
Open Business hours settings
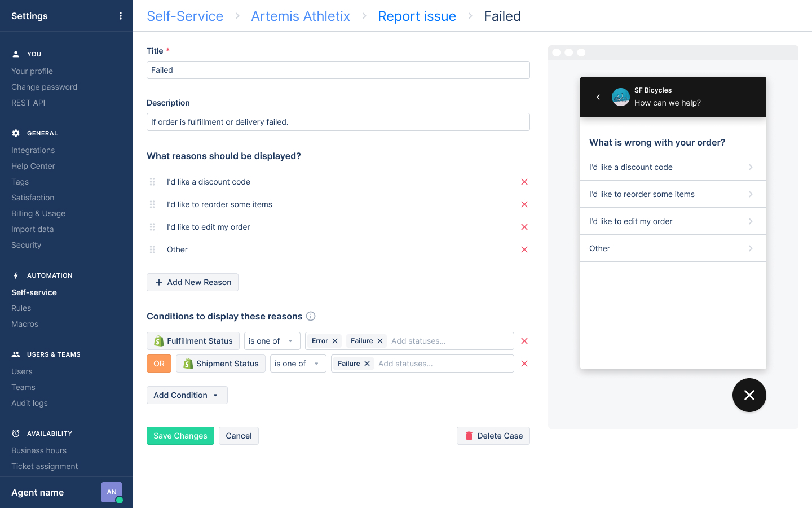pos(39,450)
